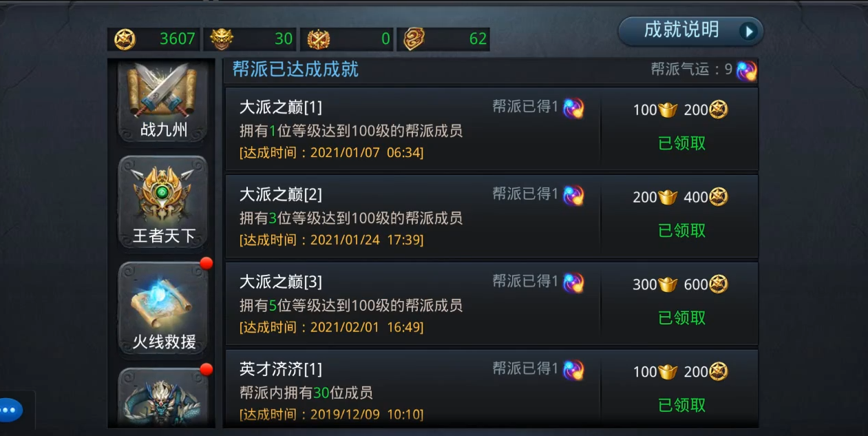Tap the blue three-dots floating bubble
The image size is (868, 436).
tap(11, 410)
